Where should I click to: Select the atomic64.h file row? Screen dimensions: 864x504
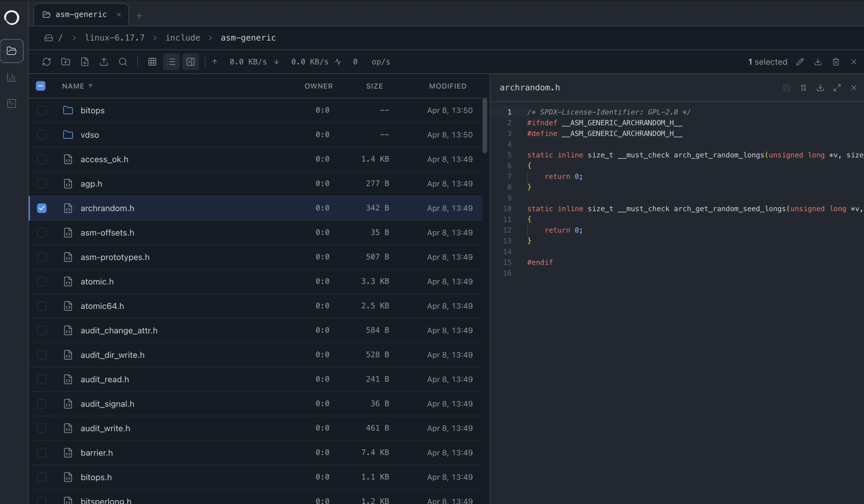(x=256, y=306)
